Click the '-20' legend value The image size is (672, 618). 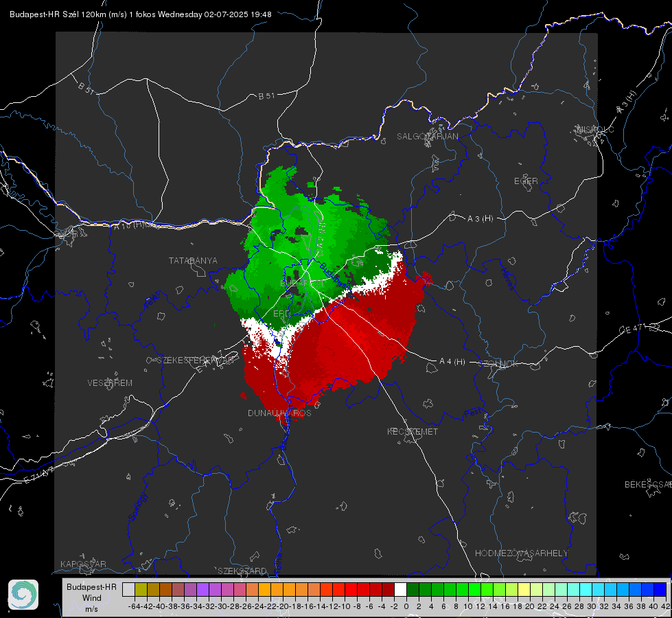(x=282, y=606)
